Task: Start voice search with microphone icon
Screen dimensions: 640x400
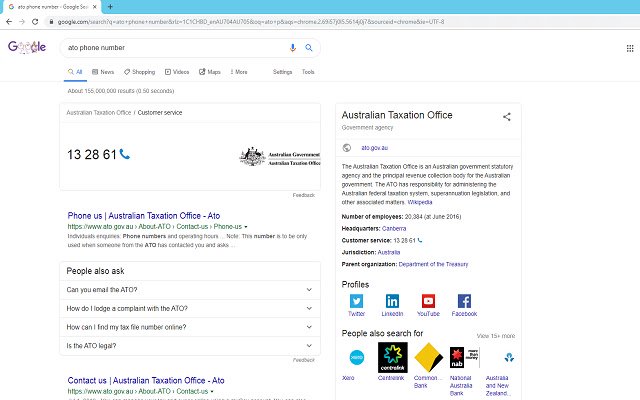Action: coord(293,48)
